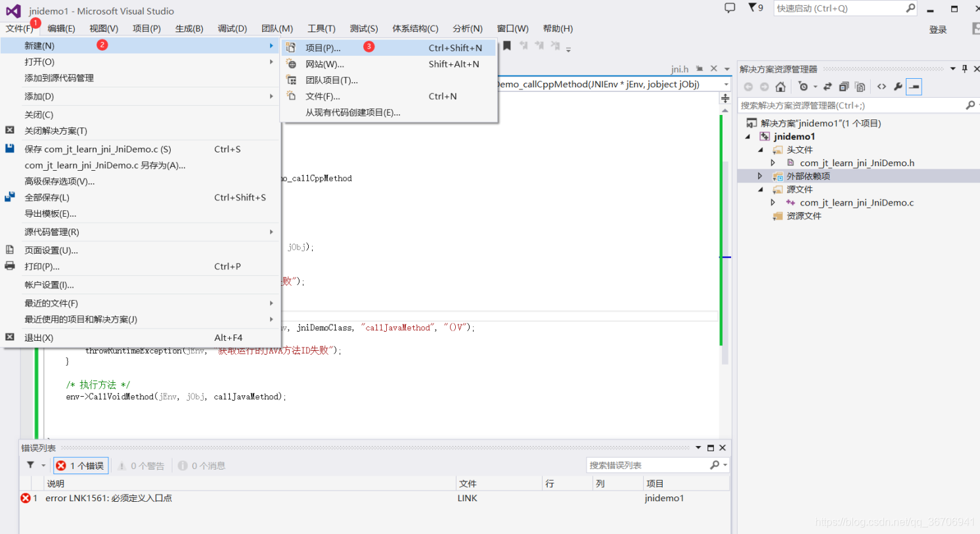Choose 关闭解决方案(T) from File menu
The image size is (980, 534).
141,131
